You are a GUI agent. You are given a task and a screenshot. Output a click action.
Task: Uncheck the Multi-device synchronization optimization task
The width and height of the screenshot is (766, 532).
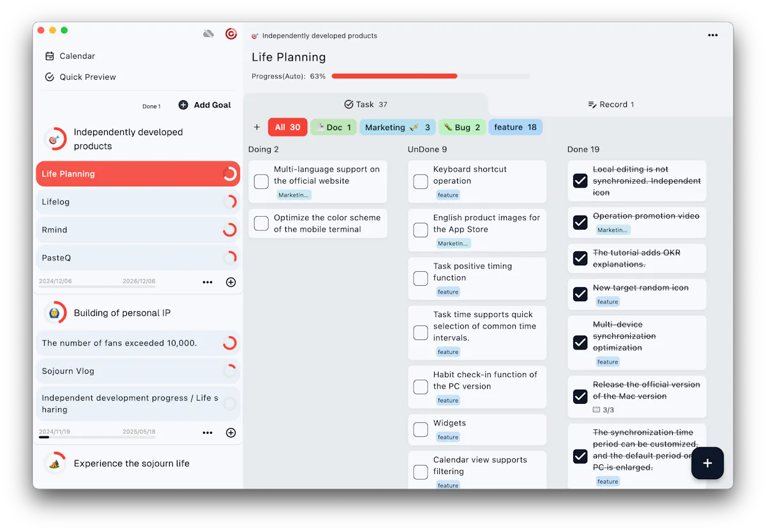point(580,343)
